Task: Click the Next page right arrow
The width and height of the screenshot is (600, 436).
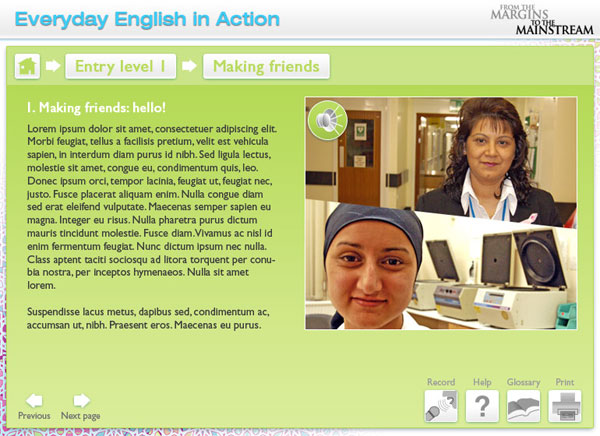Action: pyautogui.click(x=81, y=401)
